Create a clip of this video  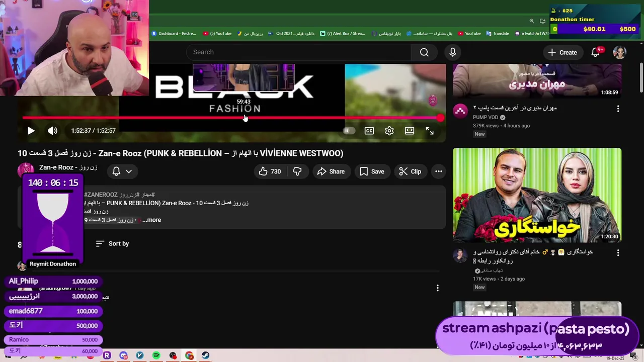tap(410, 171)
